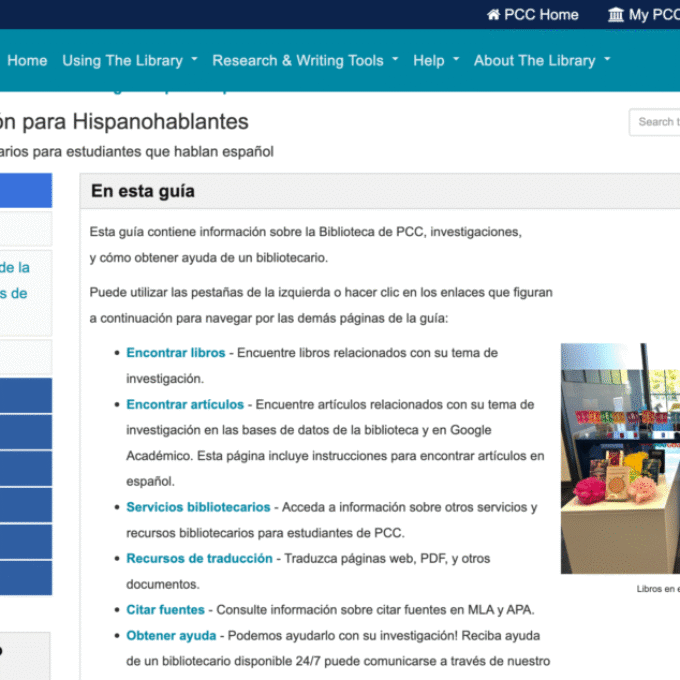Click the library book display photo
This screenshot has height=680, width=680.
[620, 458]
